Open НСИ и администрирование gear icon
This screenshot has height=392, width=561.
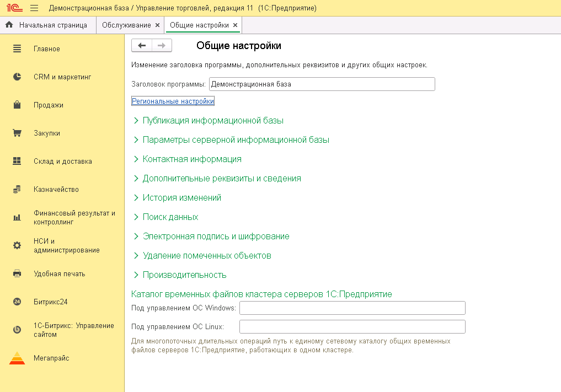click(x=17, y=245)
